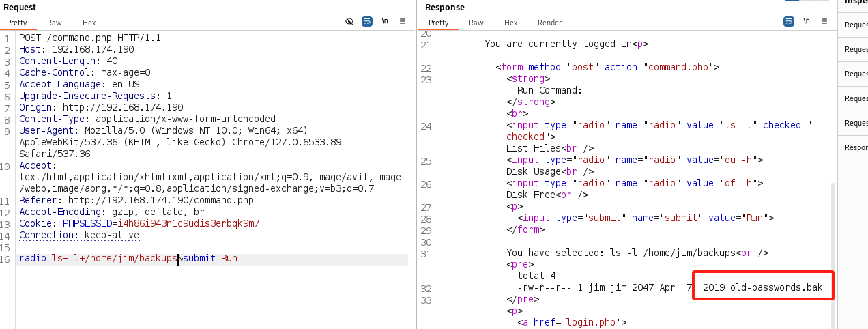Click the 'Accept-Language: en-US' header
This screenshot has height=329, width=868.
(79, 84)
